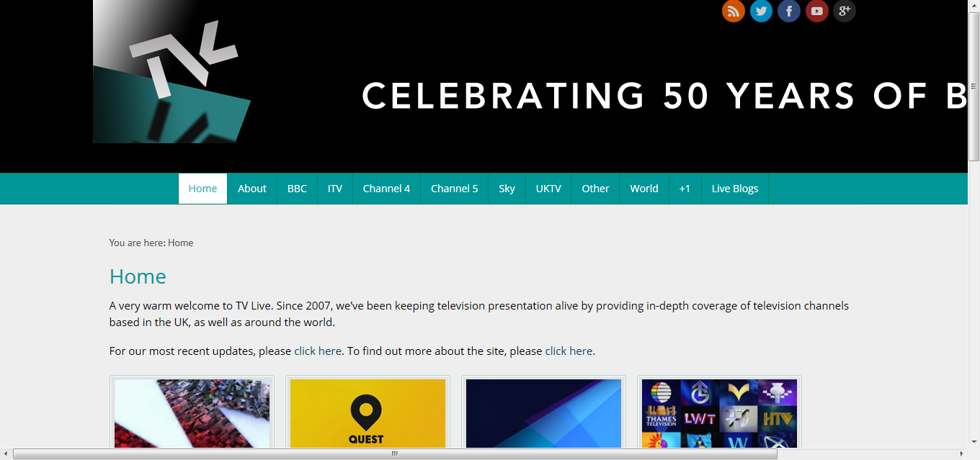
Task: Follow the first 'click here' recent updates link
Action: 318,351
